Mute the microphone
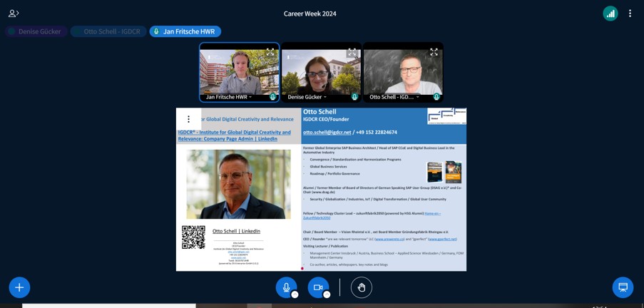 point(286,287)
